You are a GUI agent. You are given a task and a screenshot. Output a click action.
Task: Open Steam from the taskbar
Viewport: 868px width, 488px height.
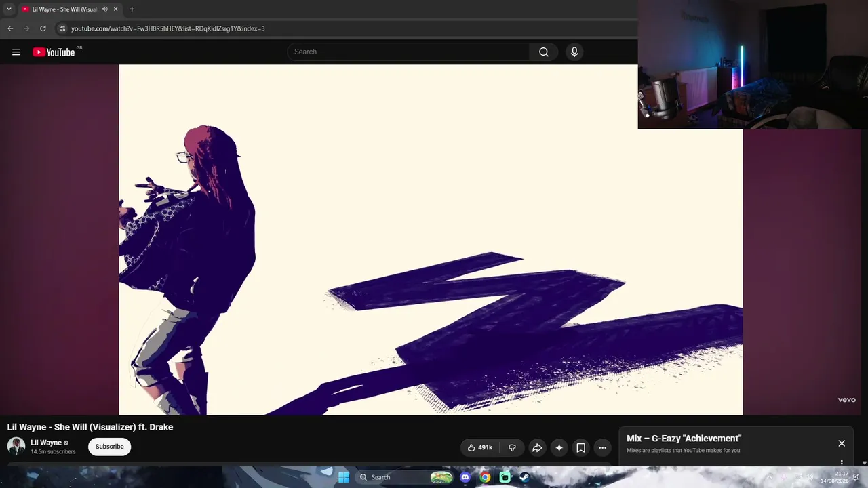pos(524,477)
